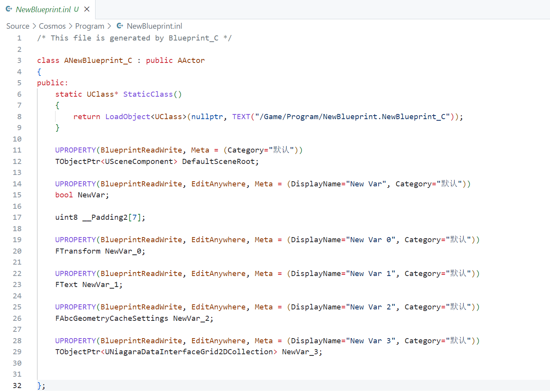This screenshot has width=550, height=392.
Task: Click UPROPERTY macro on line 11
Action: click(x=75, y=150)
